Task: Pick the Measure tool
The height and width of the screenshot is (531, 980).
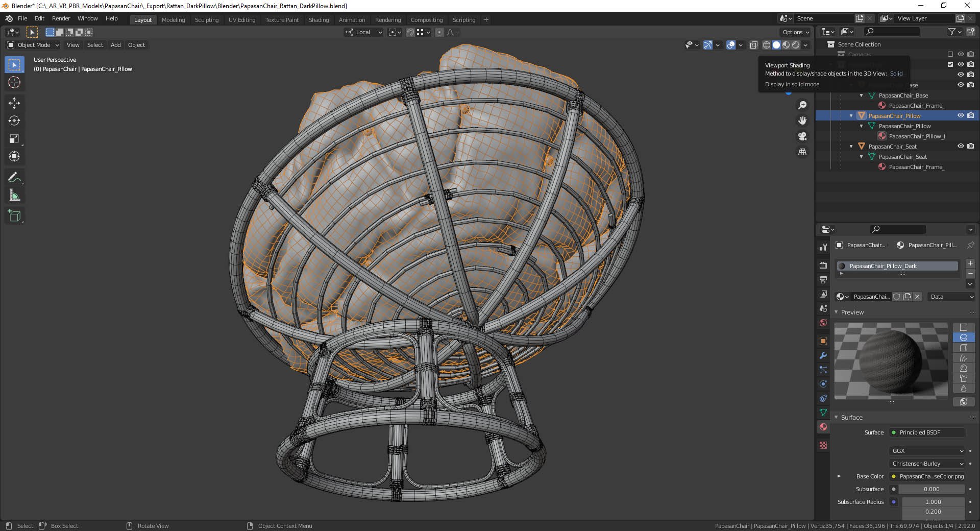Action: tap(14, 196)
